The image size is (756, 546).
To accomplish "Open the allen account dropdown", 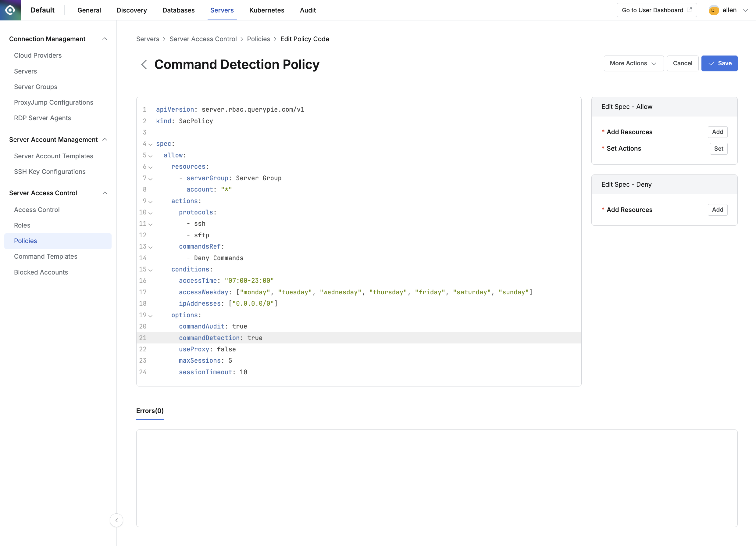I will pyautogui.click(x=746, y=10).
